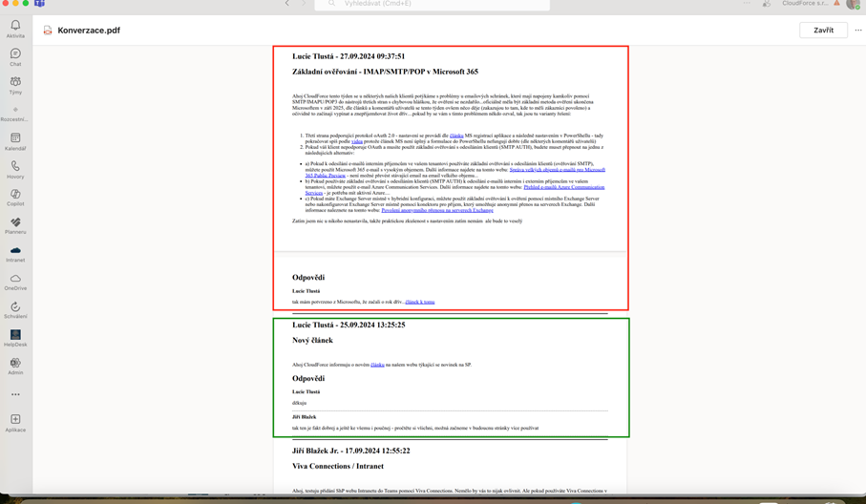Image resolution: width=866 pixels, height=504 pixels.
Task: Open the CloudForce s.r.o. organization switcher
Action: point(805,3)
